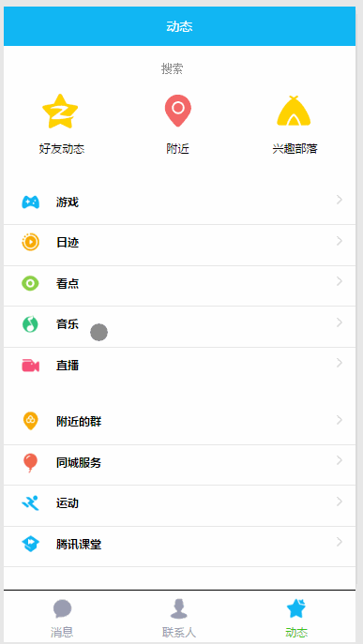Expand the 游戏 row chevron arrow
This screenshot has width=363, height=644.
340,200
